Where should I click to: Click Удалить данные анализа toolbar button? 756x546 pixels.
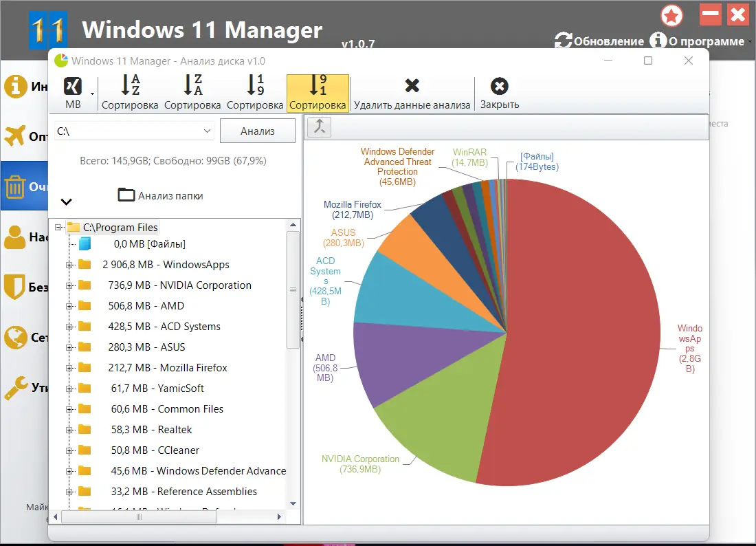tap(412, 93)
